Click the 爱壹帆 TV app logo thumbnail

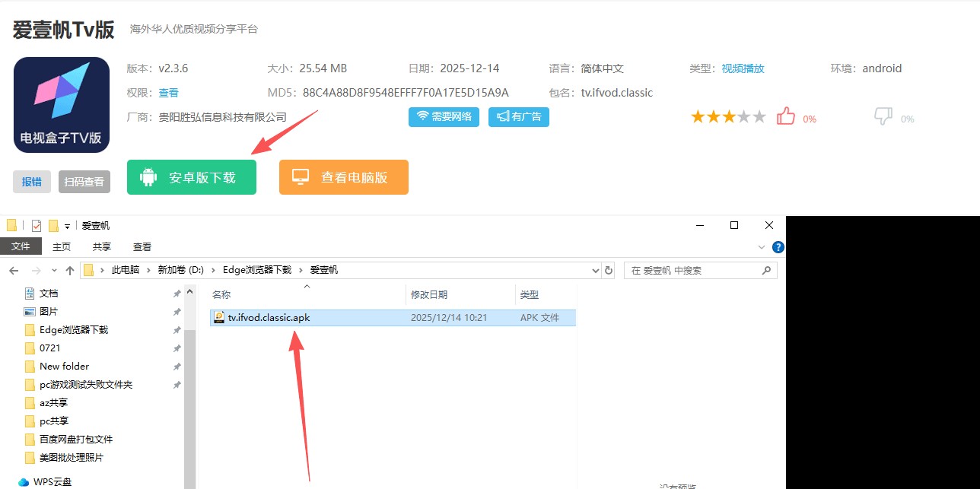click(62, 104)
